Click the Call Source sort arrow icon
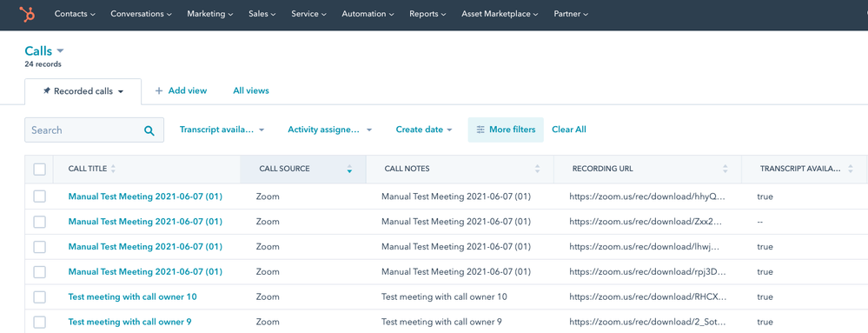The width and height of the screenshot is (868, 333). point(349,169)
